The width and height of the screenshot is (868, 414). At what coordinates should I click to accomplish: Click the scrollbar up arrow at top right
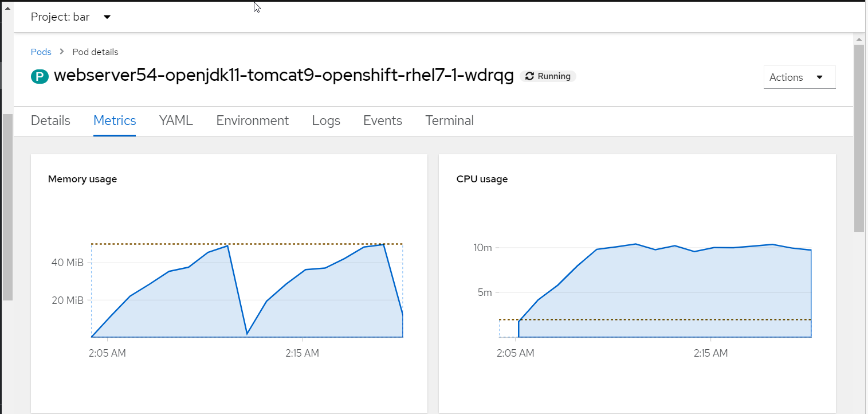(859, 39)
